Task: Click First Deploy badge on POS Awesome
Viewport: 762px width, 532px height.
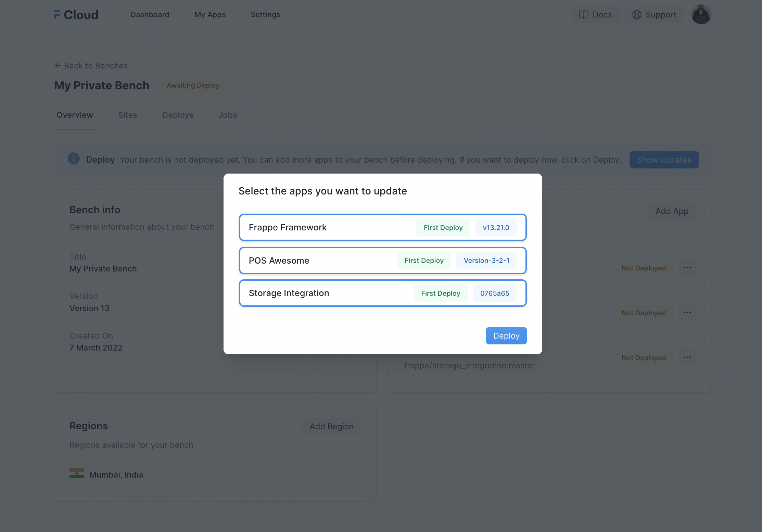Action: 424,261
